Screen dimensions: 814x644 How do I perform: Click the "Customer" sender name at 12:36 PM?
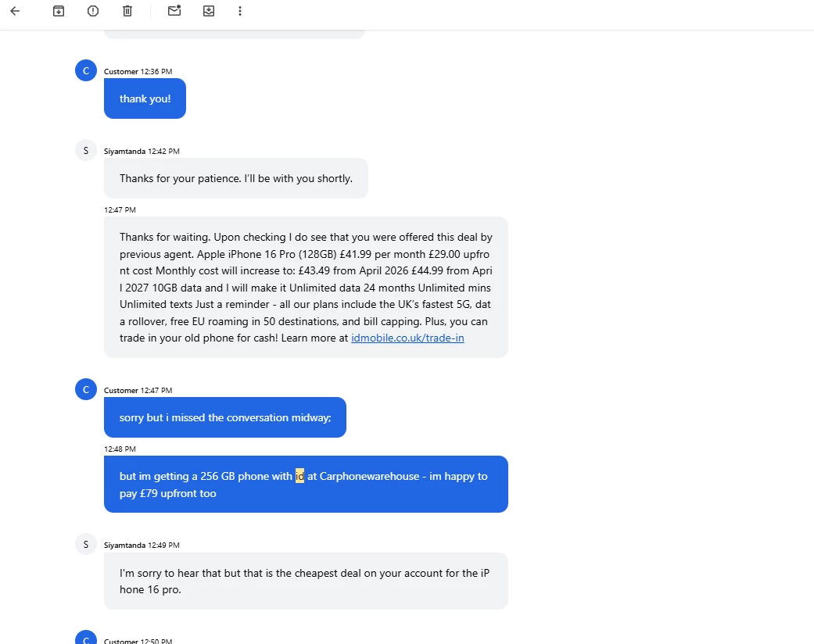[x=121, y=72]
